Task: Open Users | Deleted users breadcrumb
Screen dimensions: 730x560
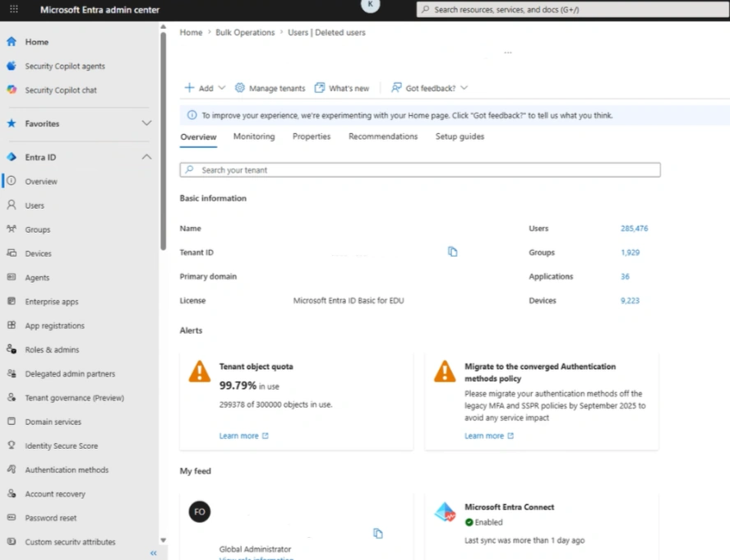Action: 326,33
